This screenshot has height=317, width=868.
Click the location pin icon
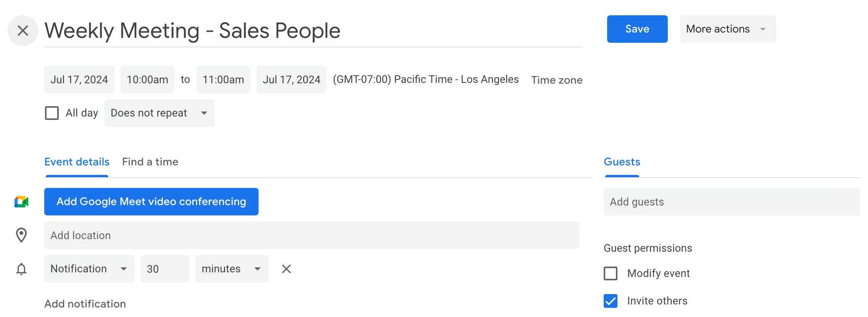pos(21,235)
